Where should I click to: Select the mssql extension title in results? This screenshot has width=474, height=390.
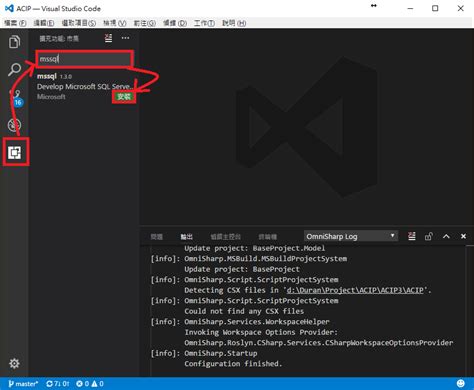coord(47,76)
